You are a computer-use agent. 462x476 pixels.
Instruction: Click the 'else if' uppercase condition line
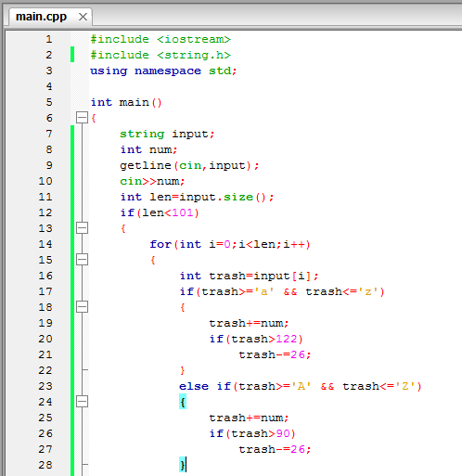coord(301,387)
